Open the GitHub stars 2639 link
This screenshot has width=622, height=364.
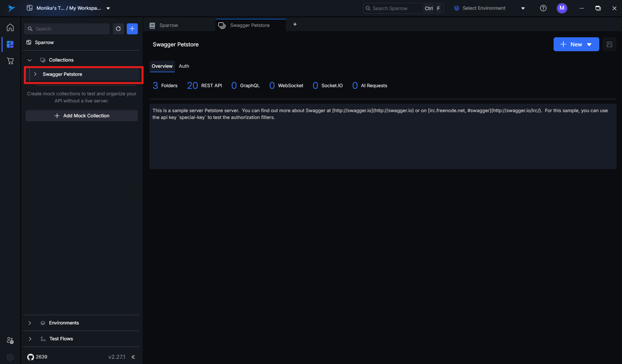click(x=37, y=357)
